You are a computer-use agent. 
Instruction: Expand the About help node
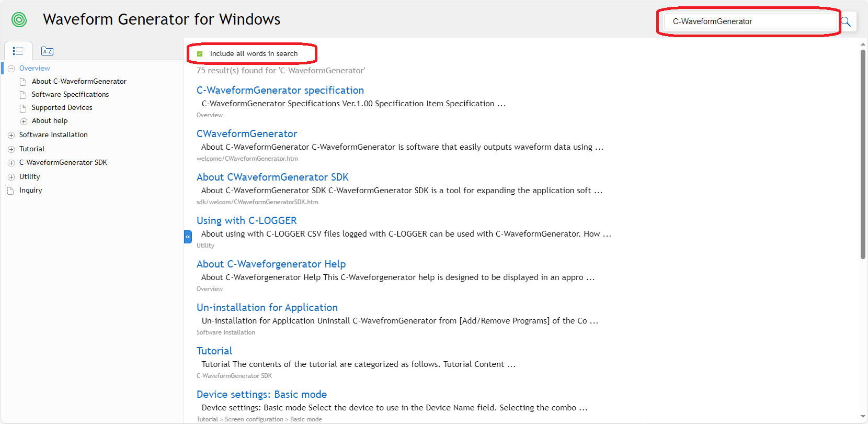24,121
